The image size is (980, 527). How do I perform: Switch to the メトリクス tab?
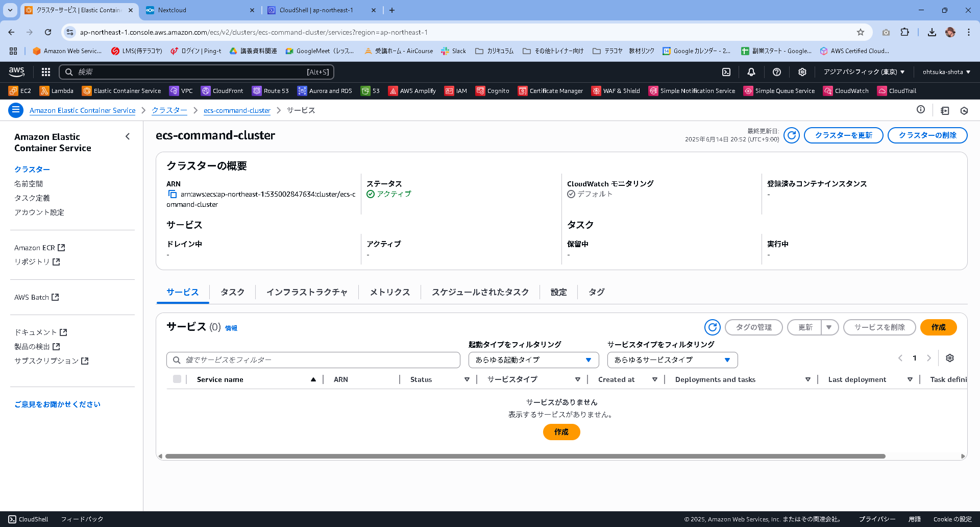click(390, 292)
